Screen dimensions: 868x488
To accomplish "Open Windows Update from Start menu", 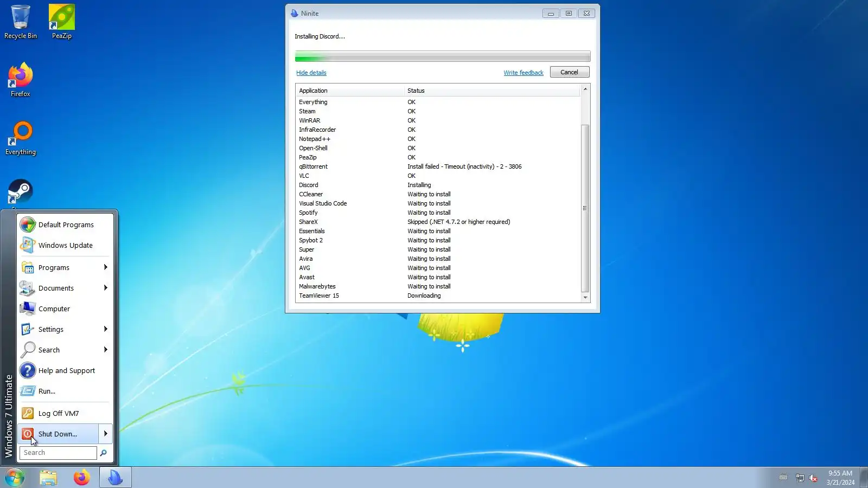I will tap(65, 245).
